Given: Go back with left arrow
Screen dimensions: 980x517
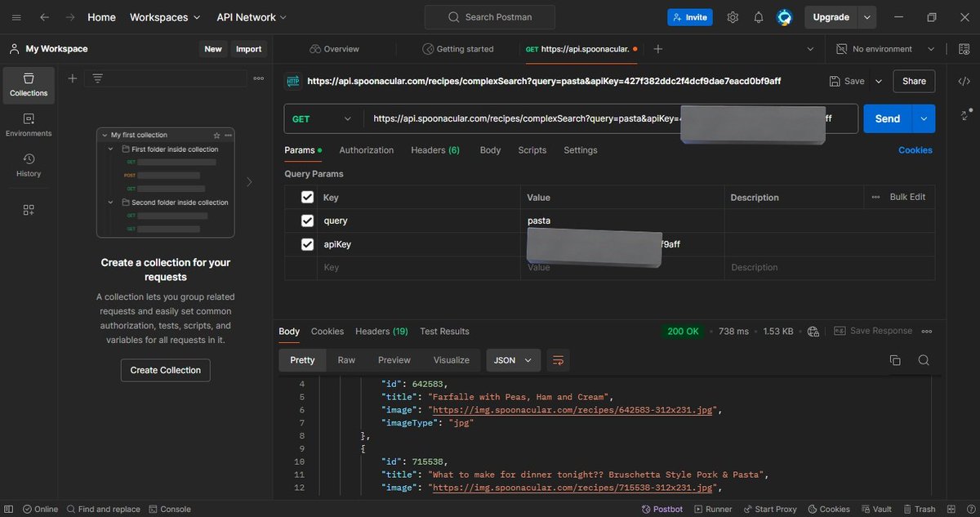Looking at the screenshot, I should 44,17.
